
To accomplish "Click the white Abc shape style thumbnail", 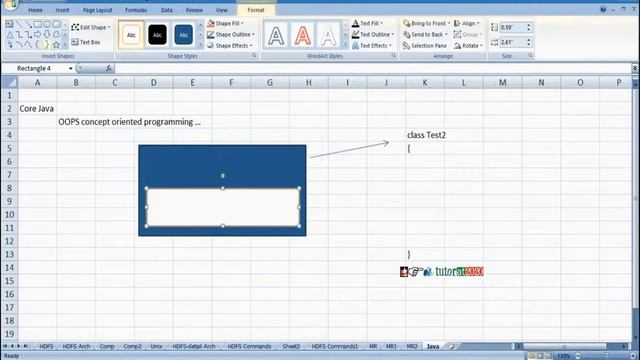I will point(131,35).
